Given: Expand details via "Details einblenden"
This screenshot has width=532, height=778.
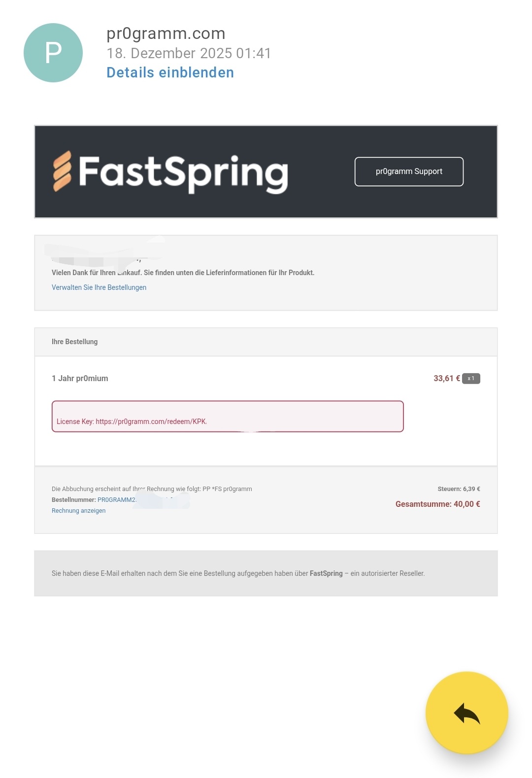Looking at the screenshot, I should click(x=170, y=72).
